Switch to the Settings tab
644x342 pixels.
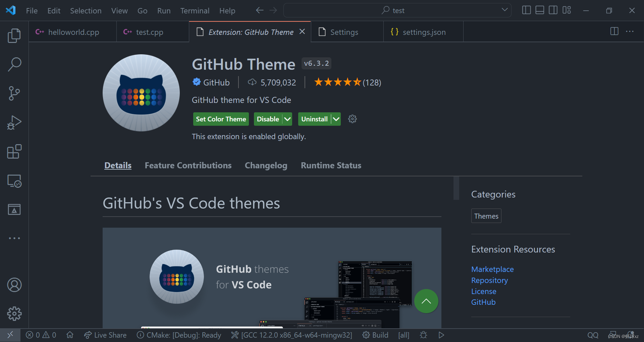(347, 32)
